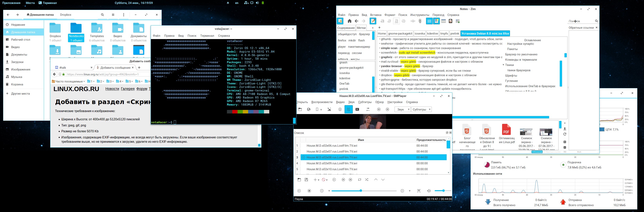Insert table icon in Zim toolbar
Image resolution: width=644 pixels, height=212 pixels.
point(458,21)
